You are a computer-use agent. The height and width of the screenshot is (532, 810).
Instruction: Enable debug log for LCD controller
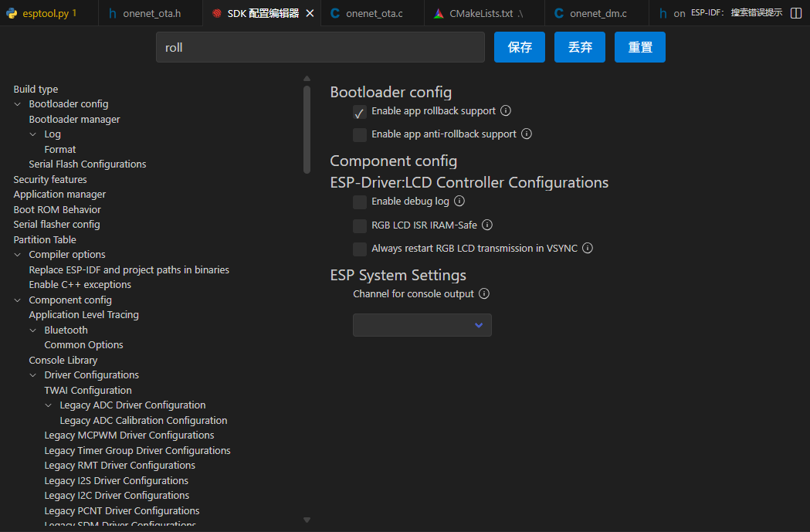360,201
